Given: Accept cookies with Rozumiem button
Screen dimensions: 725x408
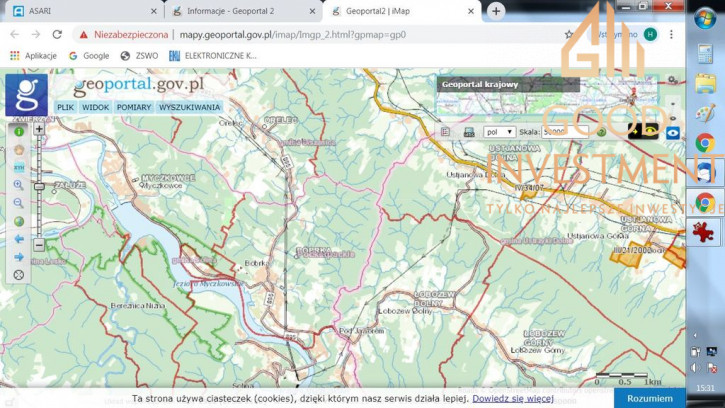Looking at the screenshot, I should click(650, 398).
